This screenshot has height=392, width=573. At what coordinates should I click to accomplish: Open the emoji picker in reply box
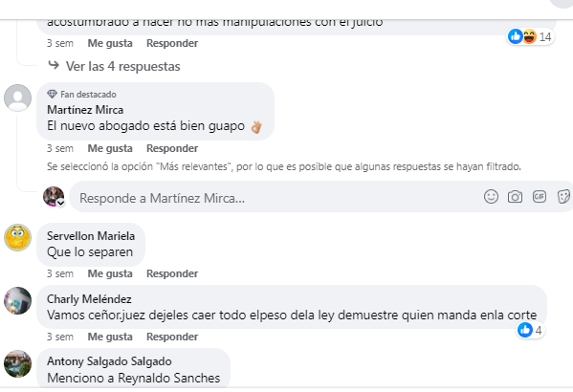pyautogui.click(x=491, y=197)
